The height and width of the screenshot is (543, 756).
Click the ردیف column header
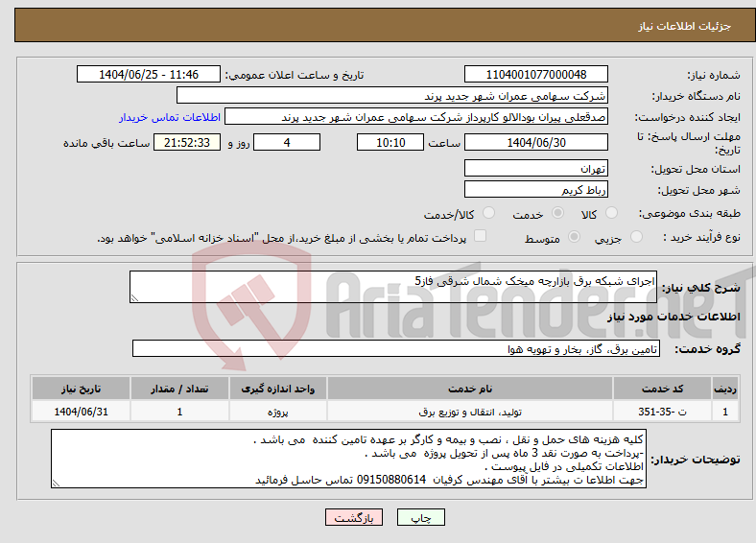(725, 389)
